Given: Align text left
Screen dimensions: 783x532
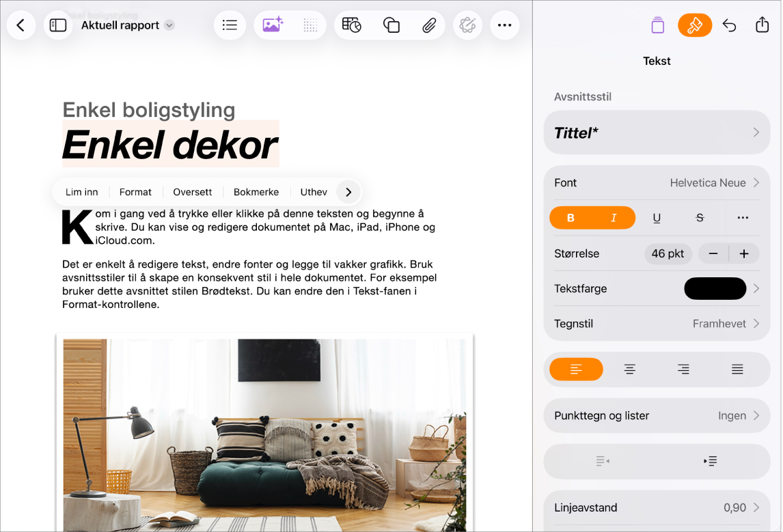Looking at the screenshot, I should point(576,369).
